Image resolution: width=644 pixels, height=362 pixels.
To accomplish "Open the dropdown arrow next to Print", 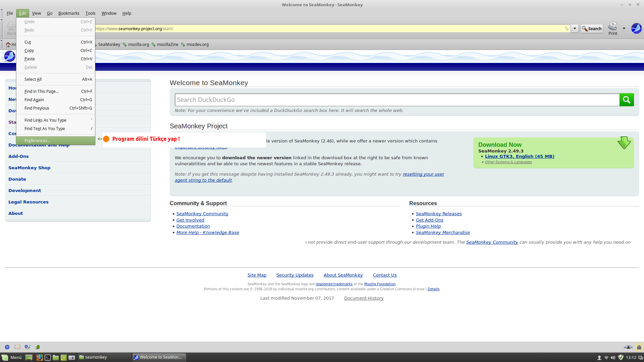I will tap(624, 28).
